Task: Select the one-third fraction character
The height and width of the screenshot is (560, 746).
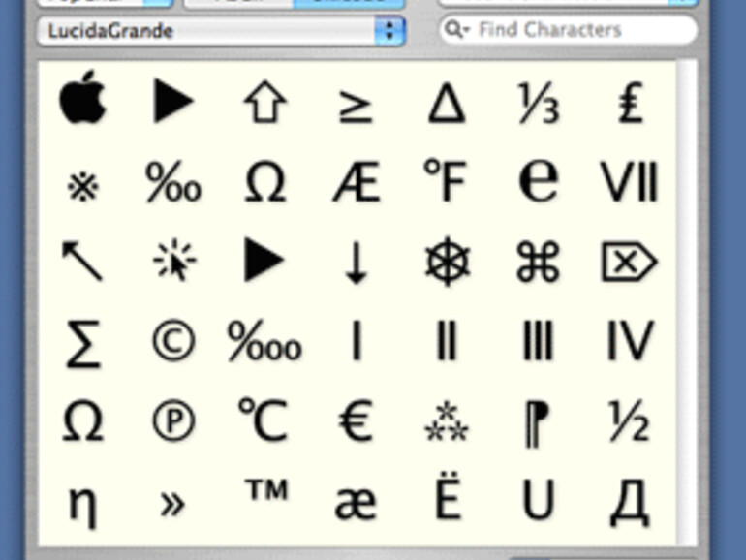Action: (x=538, y=102)
